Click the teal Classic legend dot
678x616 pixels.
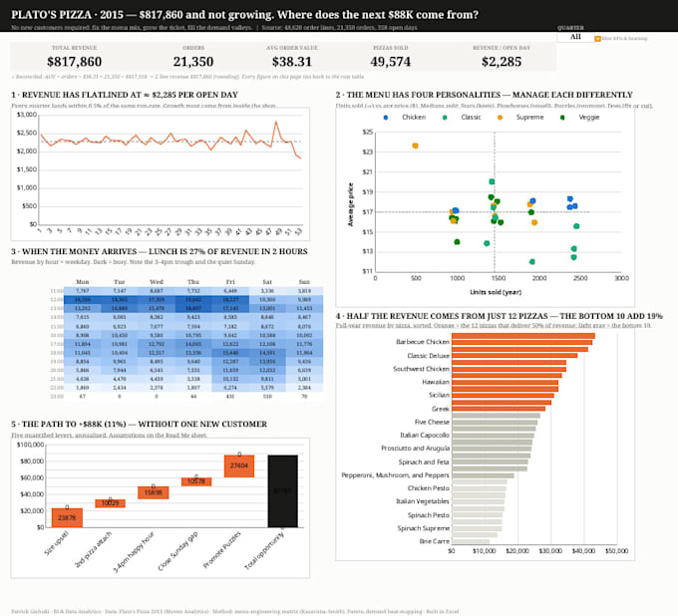click(x=445, y=118)
